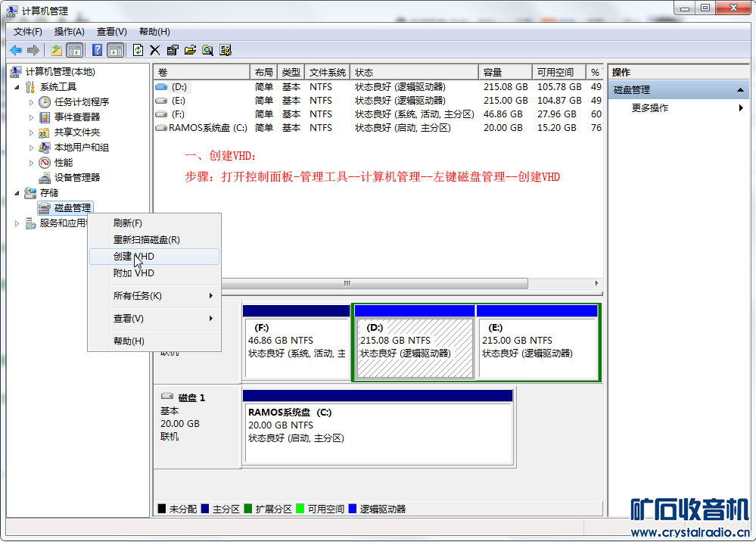756x542 pixels.
Task: Expand the 本地用户和组 node arrow
Action: (31, 148)
